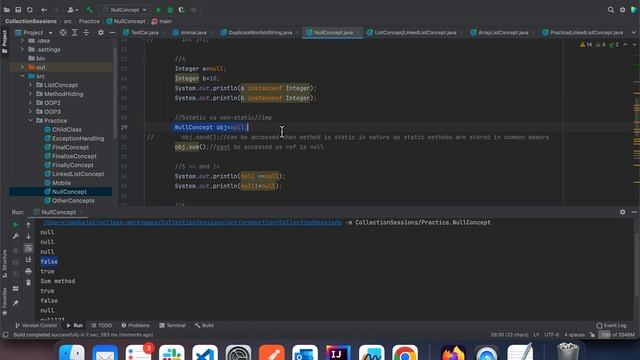
Task: Expand the ListConcept package
Action: point(30,85)
